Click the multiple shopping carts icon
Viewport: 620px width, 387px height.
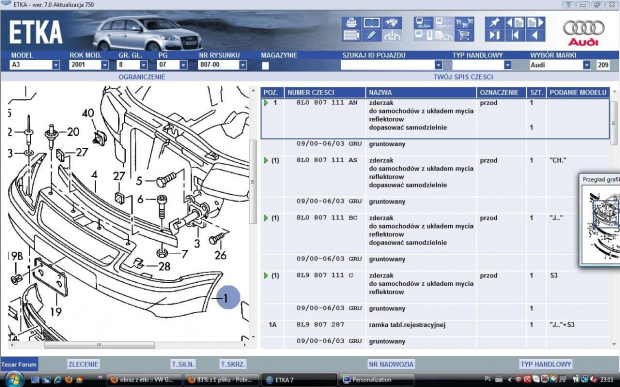click(464, 23)
